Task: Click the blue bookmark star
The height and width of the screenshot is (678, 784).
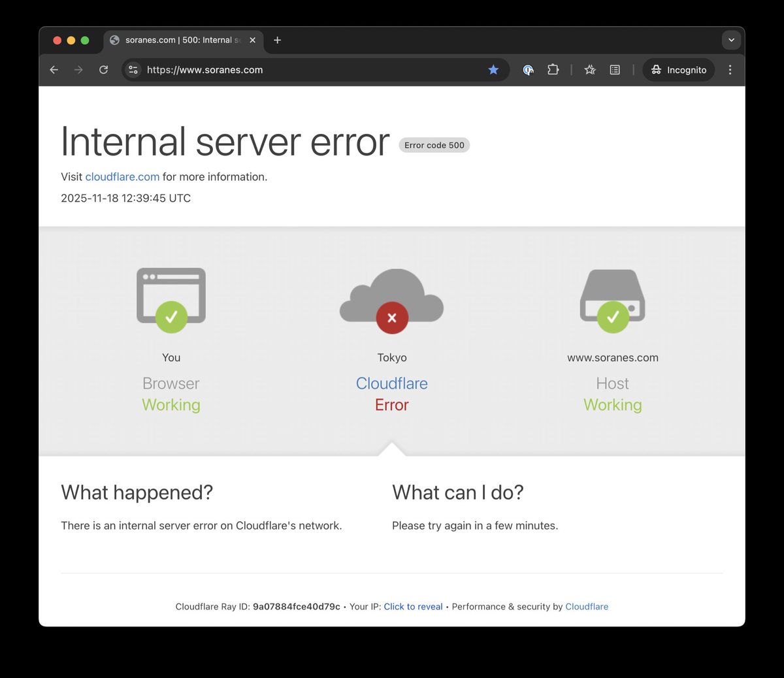Action: (x=493, y=70)
